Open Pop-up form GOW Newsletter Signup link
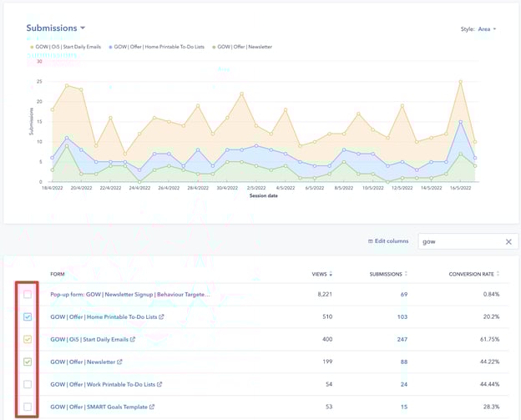 tap(129, 295)
